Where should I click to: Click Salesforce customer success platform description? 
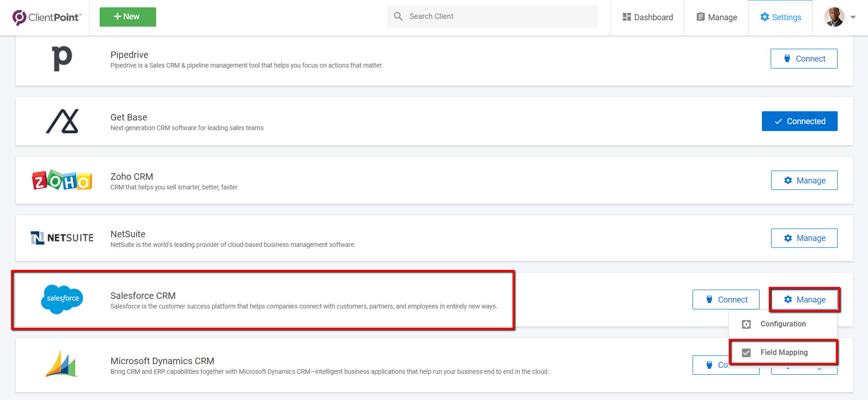coord(304,306)
